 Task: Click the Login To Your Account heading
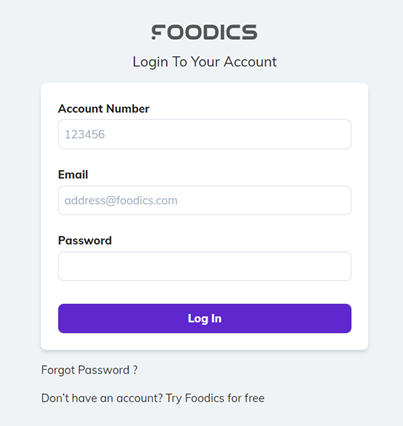pyautogui.click(x=205, y=62)
